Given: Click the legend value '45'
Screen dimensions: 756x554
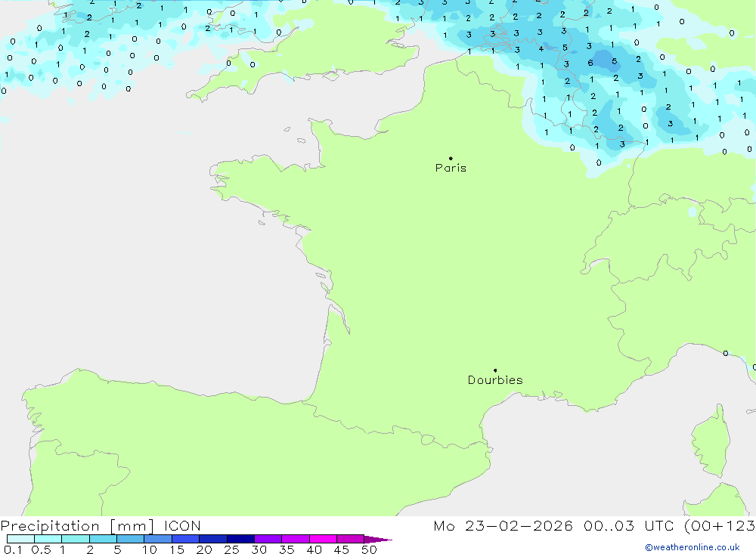Looking at the screenshot, I should coord(342,549).
